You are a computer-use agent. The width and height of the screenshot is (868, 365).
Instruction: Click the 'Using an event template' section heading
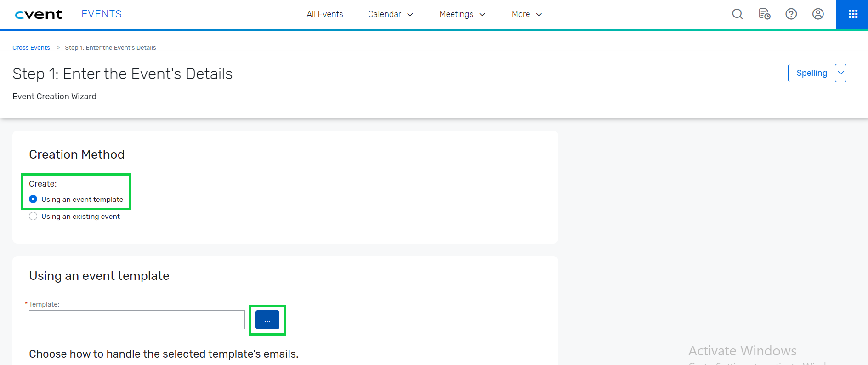[x=99, y=276]
